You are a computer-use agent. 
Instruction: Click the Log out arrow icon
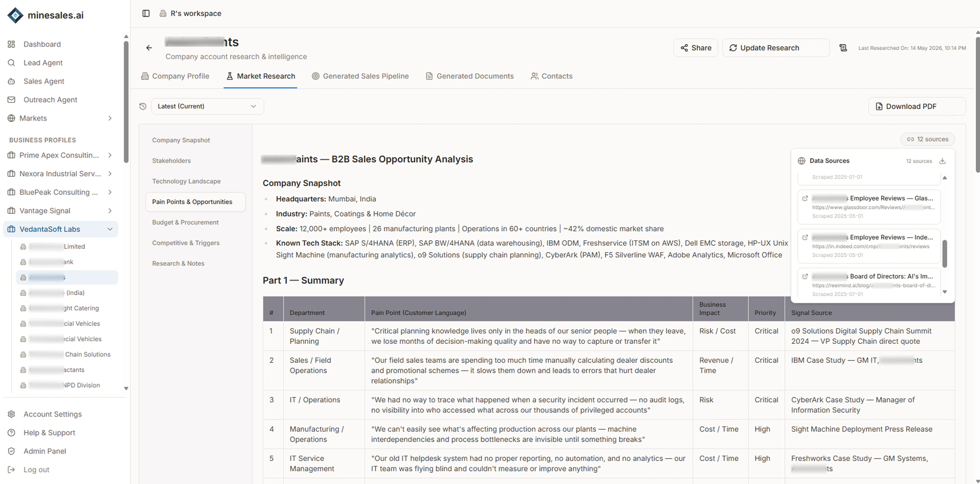pos(11,469)
